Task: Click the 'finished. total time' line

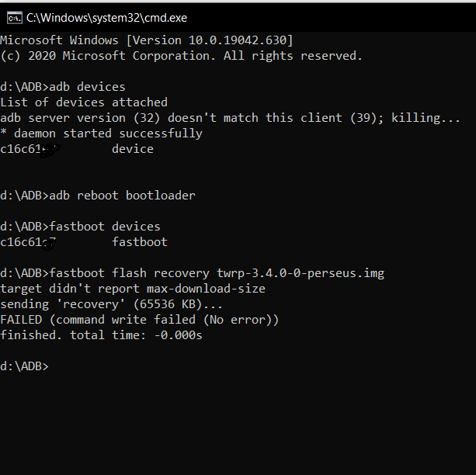Action: click(x=101, y=335)
